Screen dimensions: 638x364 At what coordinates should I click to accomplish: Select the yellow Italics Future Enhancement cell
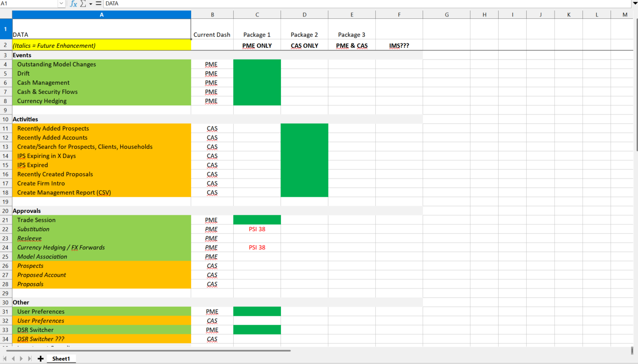[x=101, y=45]
